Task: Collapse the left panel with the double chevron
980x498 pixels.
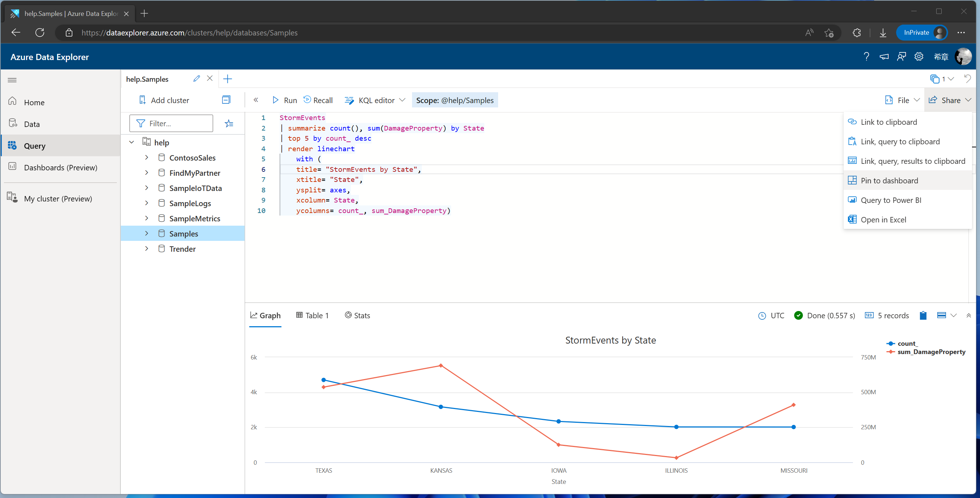Action: [x=256, y=100]
